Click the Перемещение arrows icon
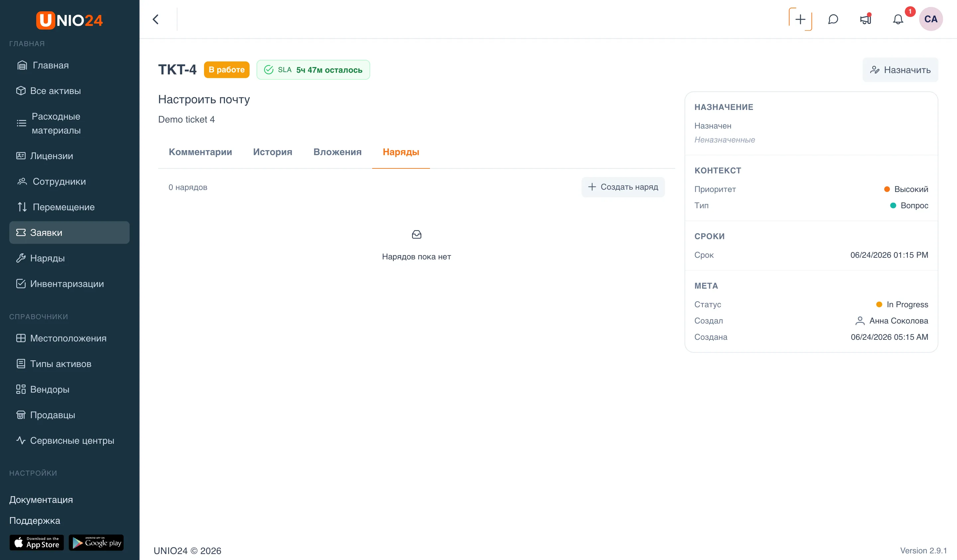This screenshot has height=560, width=957. 22,207
